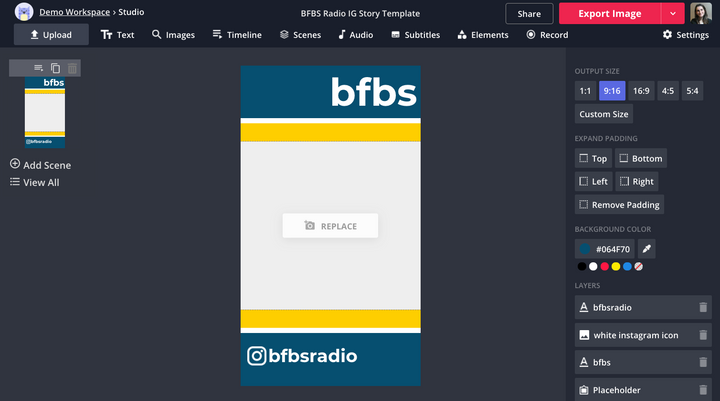This screenshot has width=720, height=401.
Task: Start the Record tool
Action: pyautogui.click(x=547, y=35)
